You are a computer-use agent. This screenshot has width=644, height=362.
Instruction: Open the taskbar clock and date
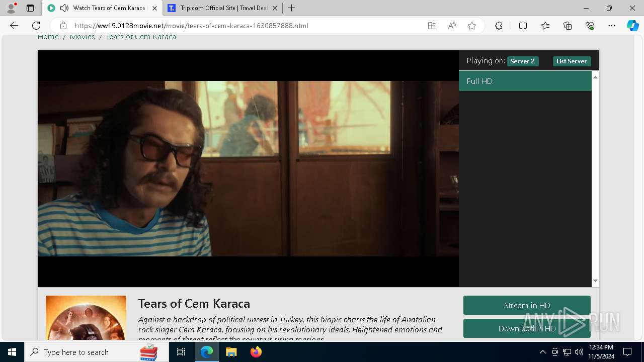click(x=601, y=352)
